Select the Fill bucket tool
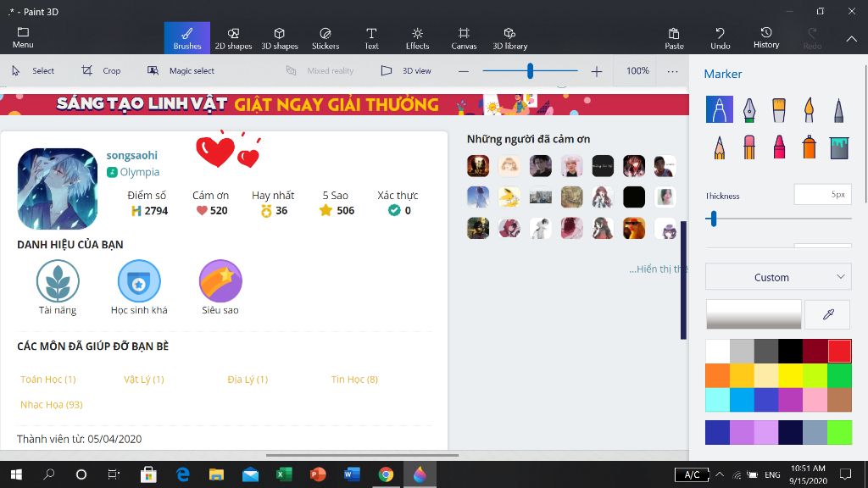The width and height of the screenshot is (868, 488). pyautogui.click(x=838, y=147)
